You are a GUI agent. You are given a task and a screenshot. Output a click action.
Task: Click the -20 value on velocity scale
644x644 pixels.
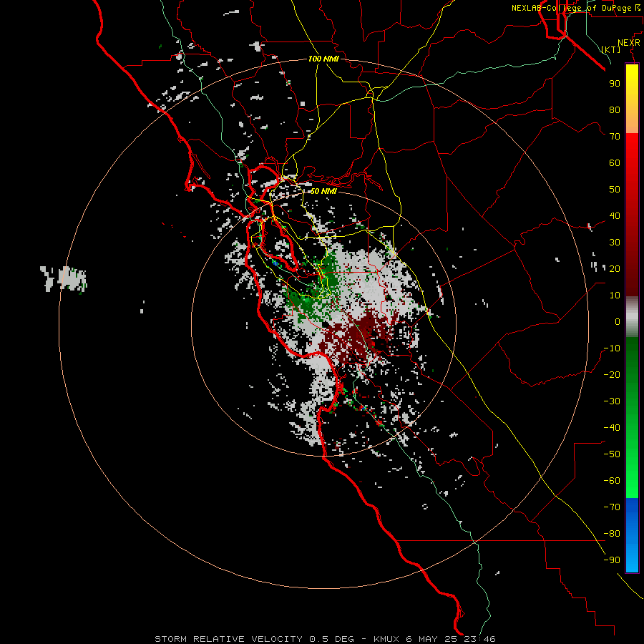pos(612,374)
